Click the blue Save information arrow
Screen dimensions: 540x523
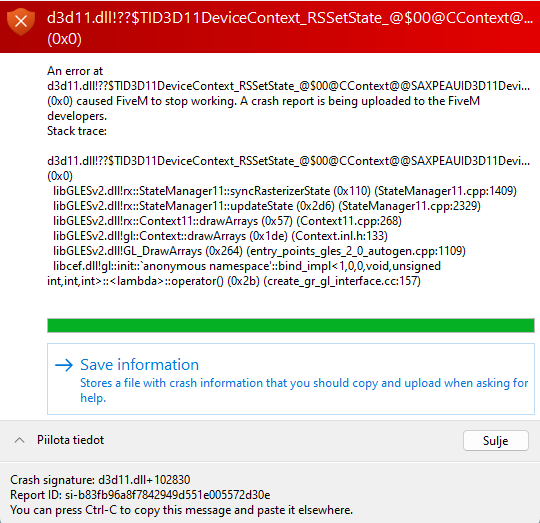[x=64, y=365]
